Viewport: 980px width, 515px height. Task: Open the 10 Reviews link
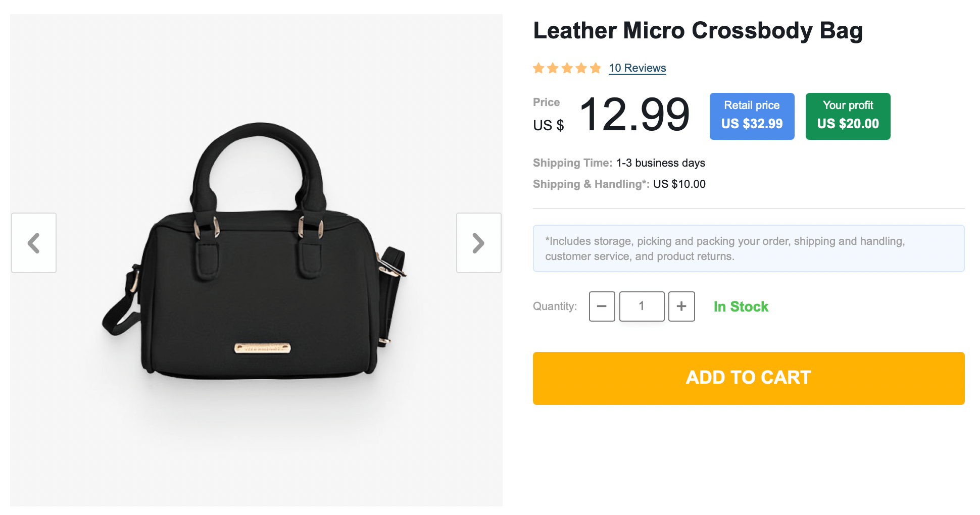click(637, 68)
